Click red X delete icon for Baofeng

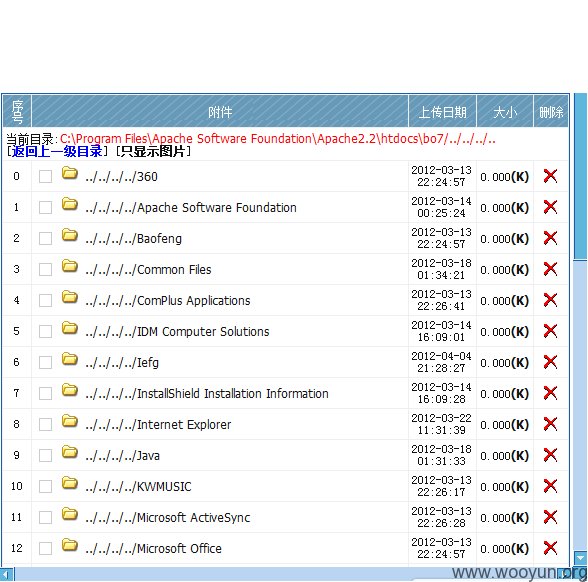[x=550, y=238]
